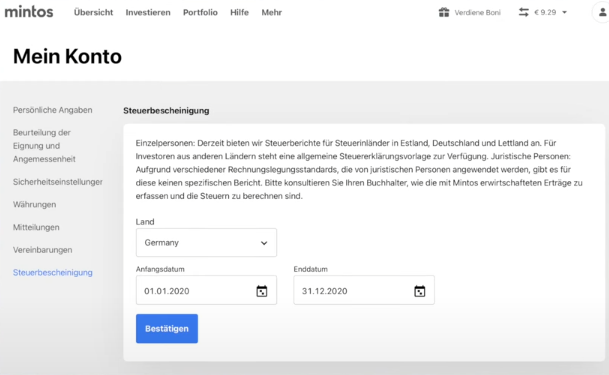The width and height of the screenshot is (609, 375).
Task: Click the Verdiene Boni link
Action: click(477, 12)
